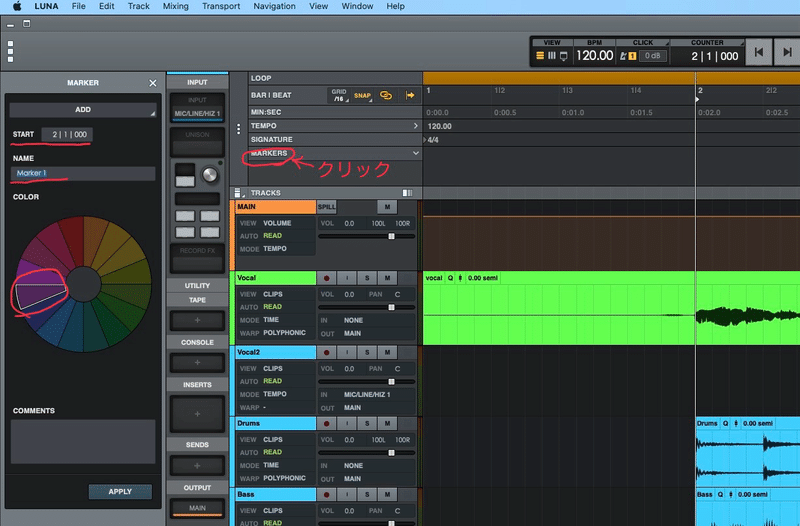Mute the MAIN track

(387, 207)
